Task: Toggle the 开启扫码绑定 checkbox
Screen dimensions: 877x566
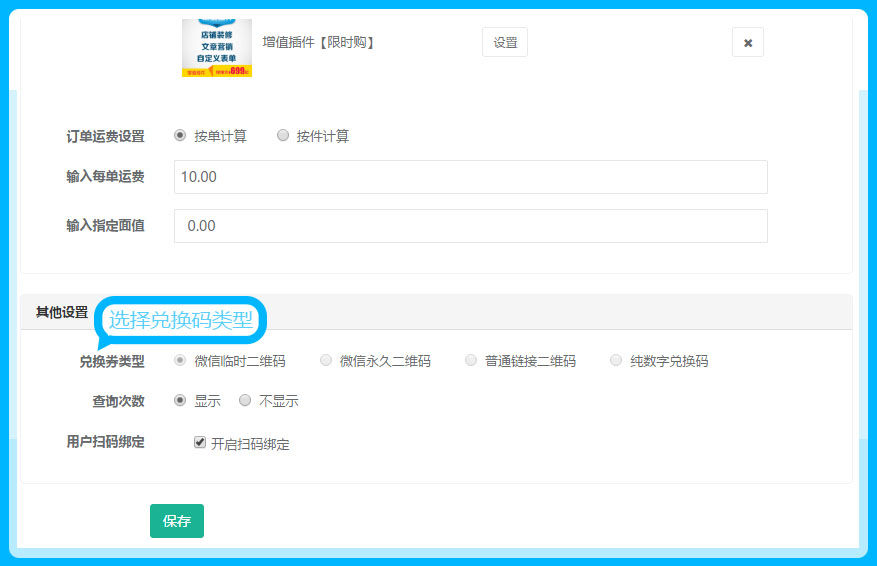Action: [200, 442]
